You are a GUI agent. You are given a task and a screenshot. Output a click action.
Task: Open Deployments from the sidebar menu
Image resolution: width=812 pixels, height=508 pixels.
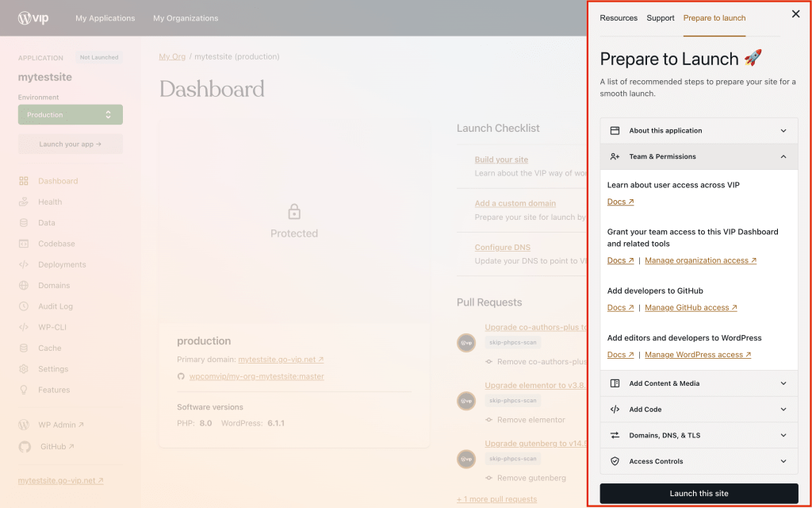(62, 264)
